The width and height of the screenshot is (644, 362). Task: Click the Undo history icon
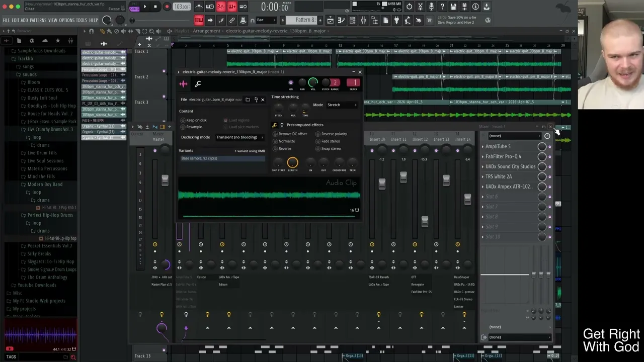410,7
